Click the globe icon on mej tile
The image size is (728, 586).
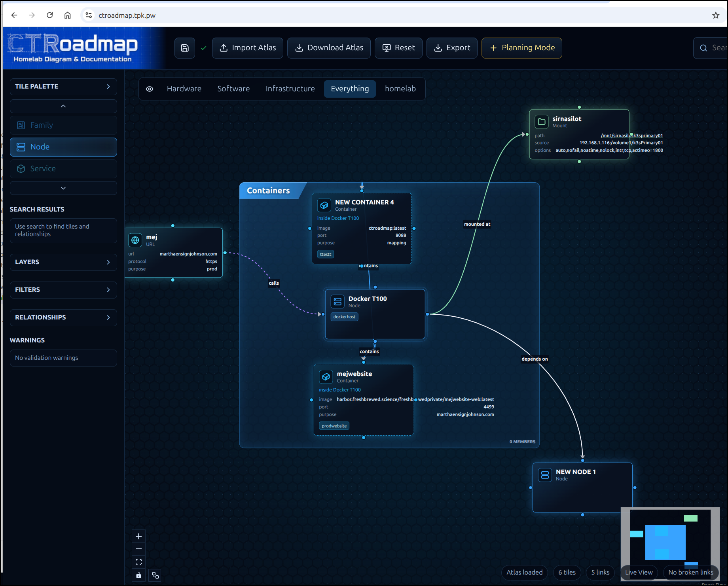[135, 240]
